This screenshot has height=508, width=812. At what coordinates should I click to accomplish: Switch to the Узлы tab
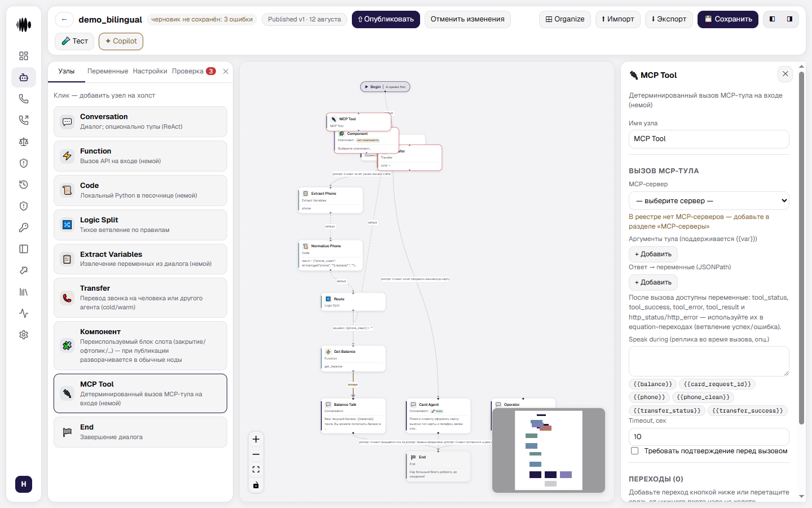(x=67, y=71)
